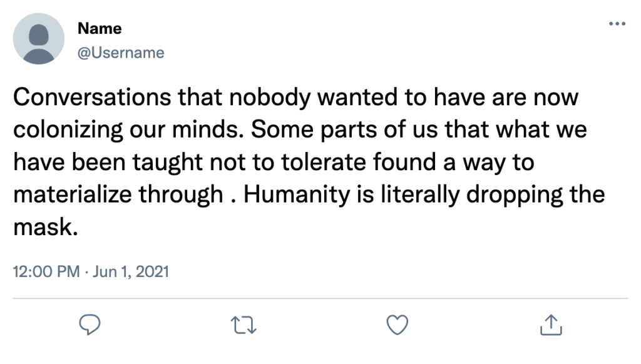
Task: Click the final word "mask." of tweet
Action: 45,227
